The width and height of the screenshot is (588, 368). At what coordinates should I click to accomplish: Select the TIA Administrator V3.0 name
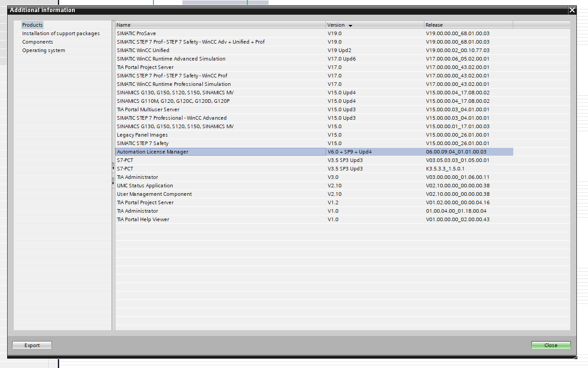[x=137, y=177]
